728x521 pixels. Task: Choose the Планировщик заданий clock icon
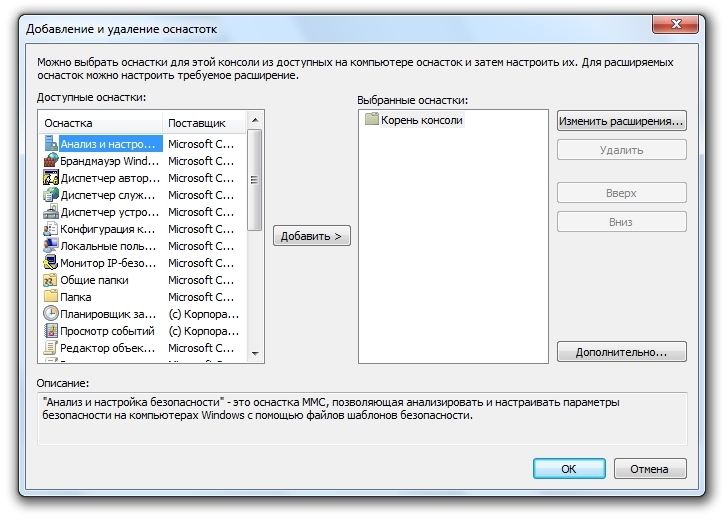click(x=51, y=314)
